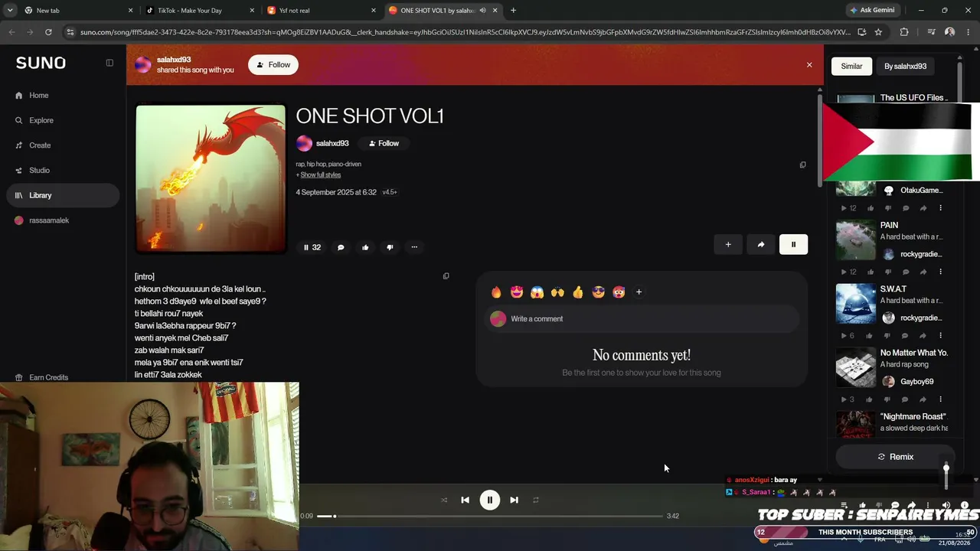The image size is (980, 551).
Task: React with the fire emoji
Action: [x=496, y=292]
